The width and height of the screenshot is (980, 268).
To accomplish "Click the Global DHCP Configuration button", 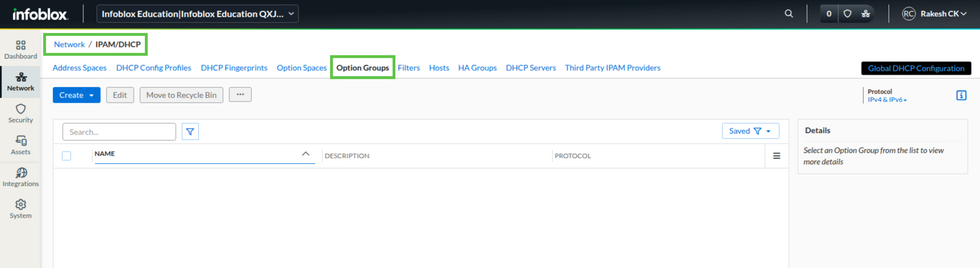I will 916,68.
